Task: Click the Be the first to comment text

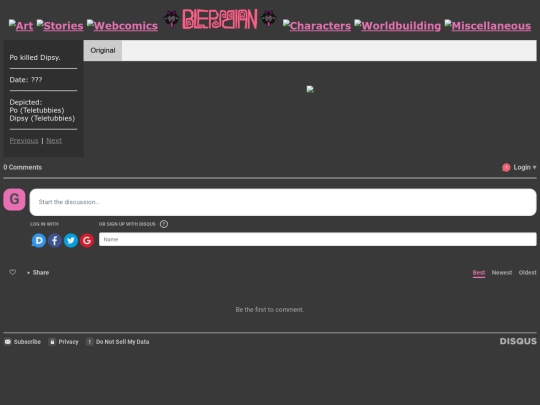Action: pos(270,310)
